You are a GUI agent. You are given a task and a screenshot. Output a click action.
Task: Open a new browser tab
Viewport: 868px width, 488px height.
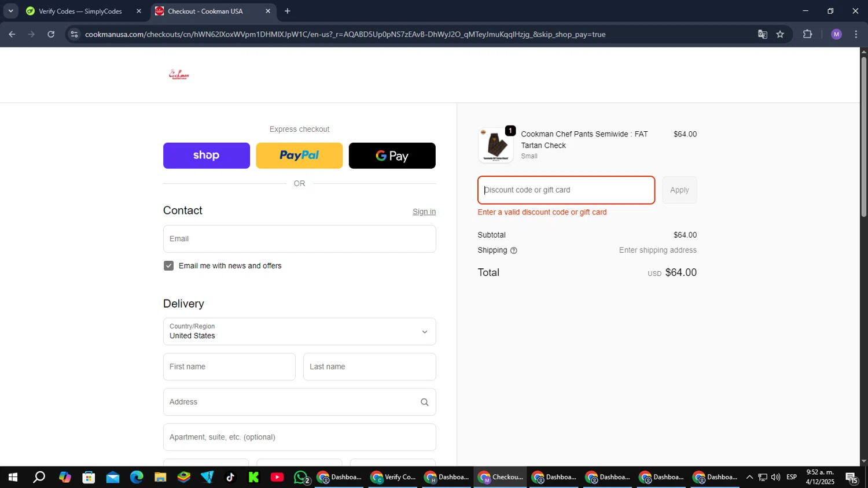(288, 11)
